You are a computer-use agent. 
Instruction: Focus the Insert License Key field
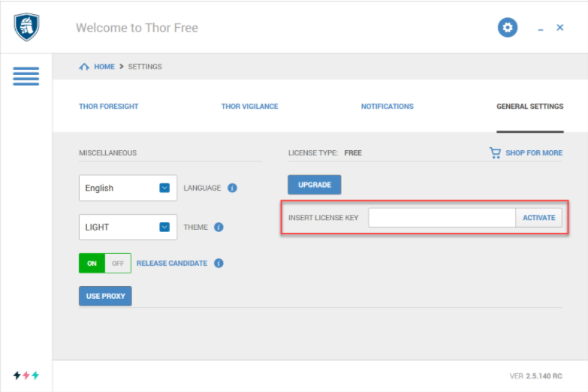coord(442,218)
